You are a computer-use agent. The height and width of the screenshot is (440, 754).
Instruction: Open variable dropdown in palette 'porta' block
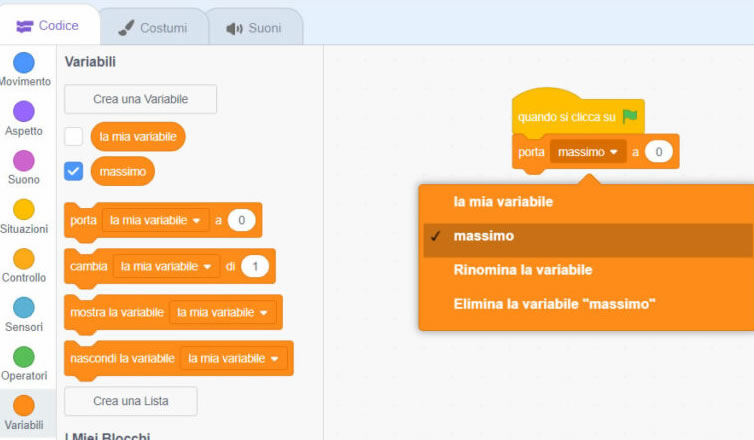click(155, 220)
